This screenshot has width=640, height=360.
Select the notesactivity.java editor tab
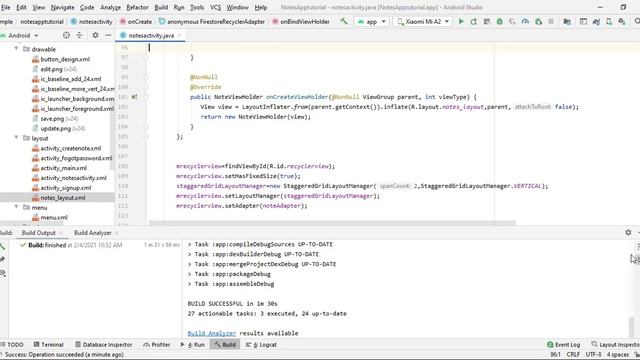[151, 36]
